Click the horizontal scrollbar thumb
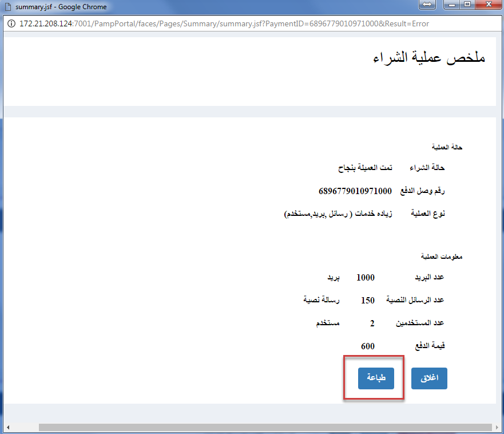 [265, 427]
